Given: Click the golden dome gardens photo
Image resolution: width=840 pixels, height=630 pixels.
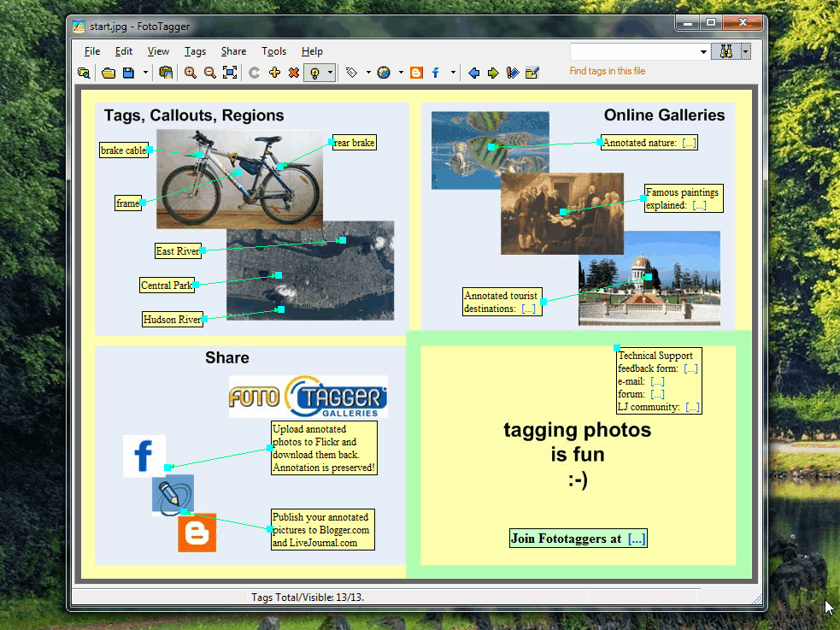Looking at the screenshot, I should [x=649, y=278].
